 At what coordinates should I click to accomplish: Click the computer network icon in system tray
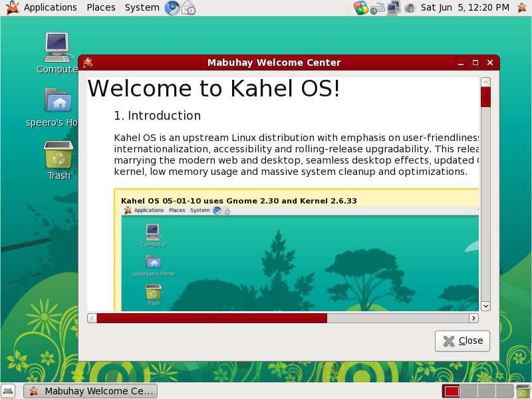pos(392,8)
